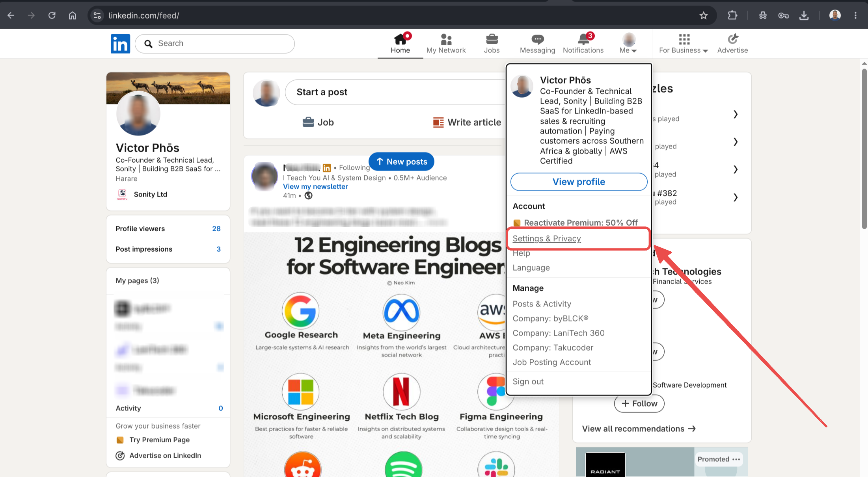The width and height of the screenshot is (868, 477).
Task: Open the first puzzle row chevron
Action: tap(736, 114)
